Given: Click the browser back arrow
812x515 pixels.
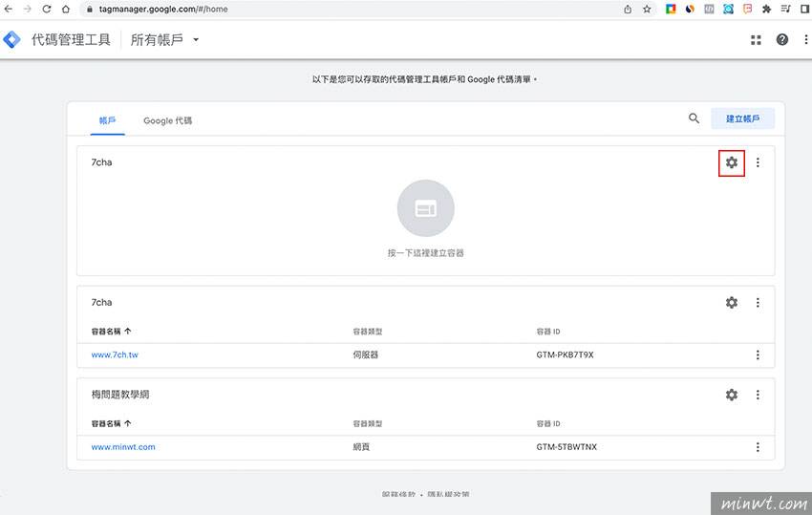Looking at the screenshot, I should (9, 9).
